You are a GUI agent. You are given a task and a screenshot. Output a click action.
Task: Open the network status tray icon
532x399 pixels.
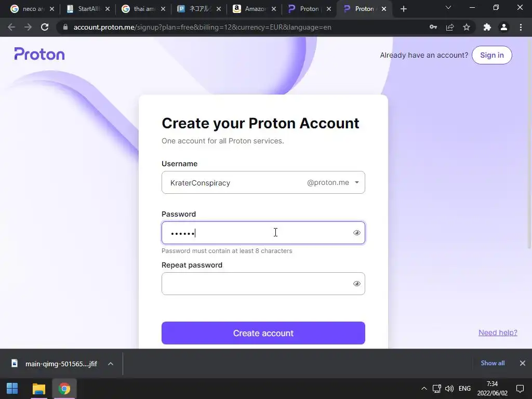click(x=436, y=389)
